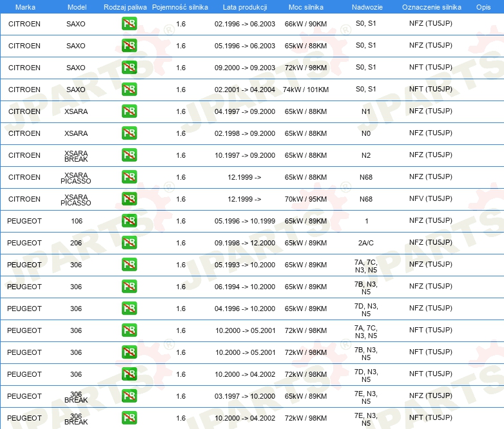Viewport: 504px width, 429px height.
Task: Click the XSARA BREAK model cell
Action: point(76,156)
